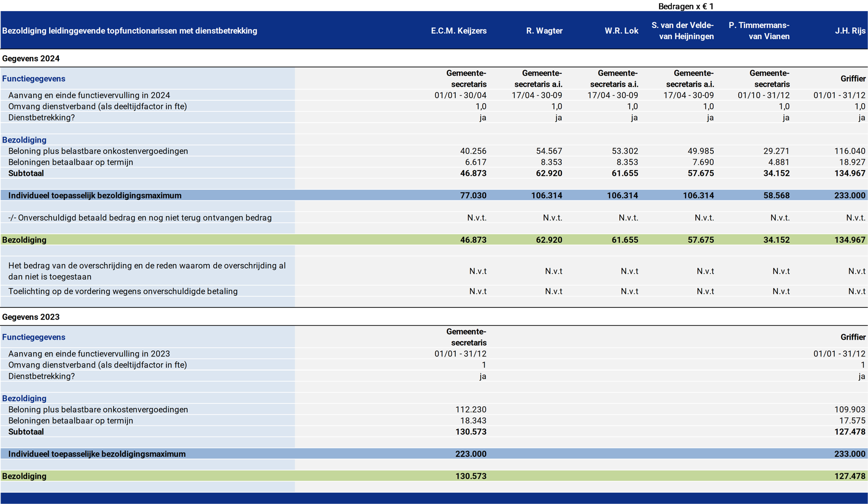Screen dimensions: 868x504
Task: Select the R. Wagter column header
Action: 544,31
